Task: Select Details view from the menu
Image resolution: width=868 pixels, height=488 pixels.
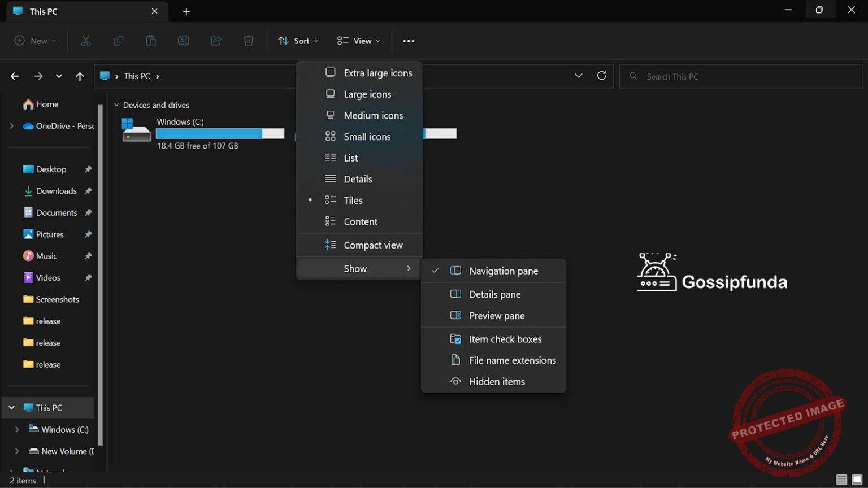Action: click(358, 179)
